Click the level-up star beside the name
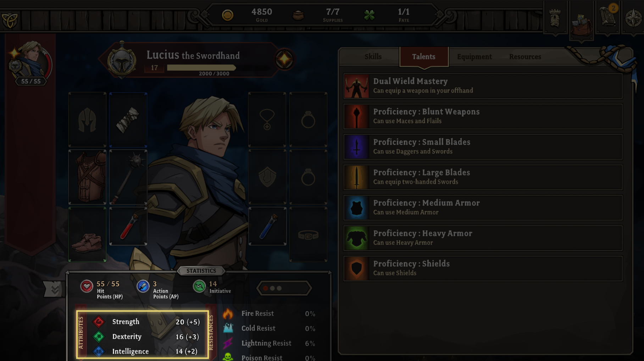The image size is (644, 361). (x=284, y=59)
